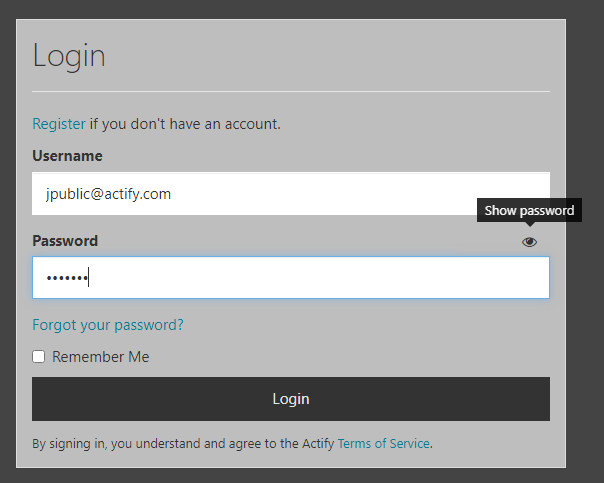Image resolution: width=604 pixels, height=483 pixels.
Task: Click the dark Login button
Action: point(291,399)
